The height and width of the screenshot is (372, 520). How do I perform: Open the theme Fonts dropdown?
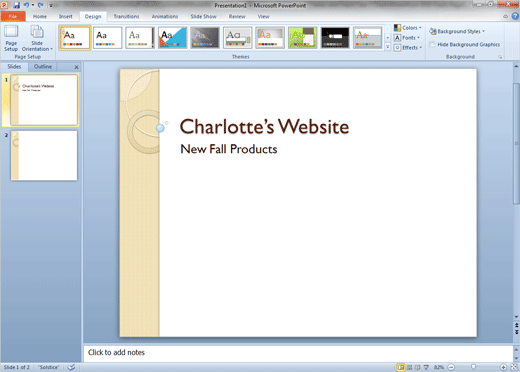pyautogui.click(x=407, y=38)
